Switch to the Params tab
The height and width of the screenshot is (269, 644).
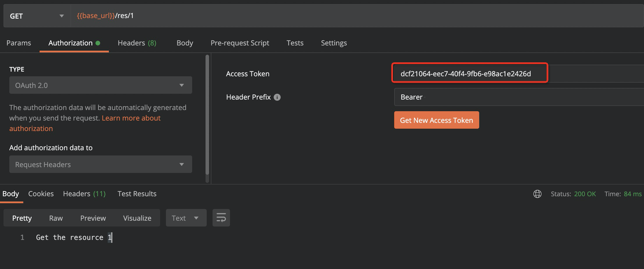click(19, 43)
